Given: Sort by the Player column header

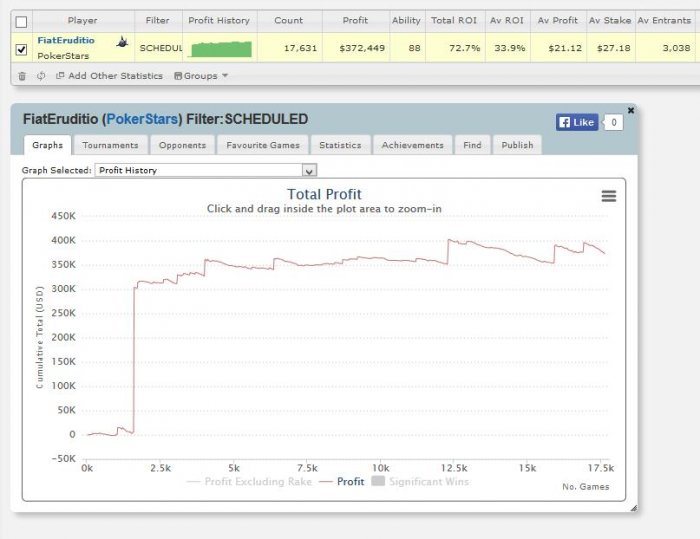Looking at the screenshot, I should pyautogui.click(x=83, y=21).
